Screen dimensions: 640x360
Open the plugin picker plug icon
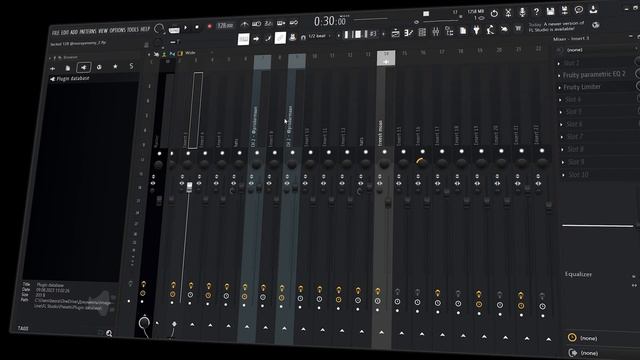(476, 30)
